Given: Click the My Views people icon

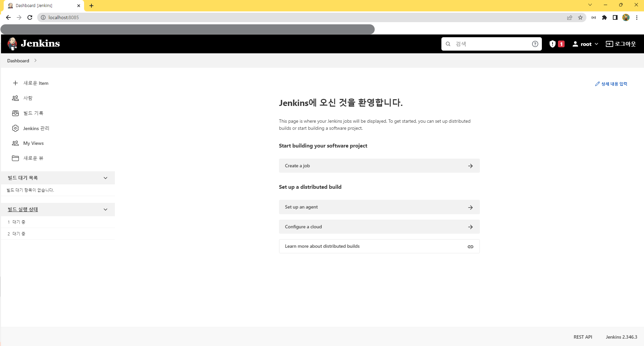Looking at the screenshot, I should [x=15, y=143].
